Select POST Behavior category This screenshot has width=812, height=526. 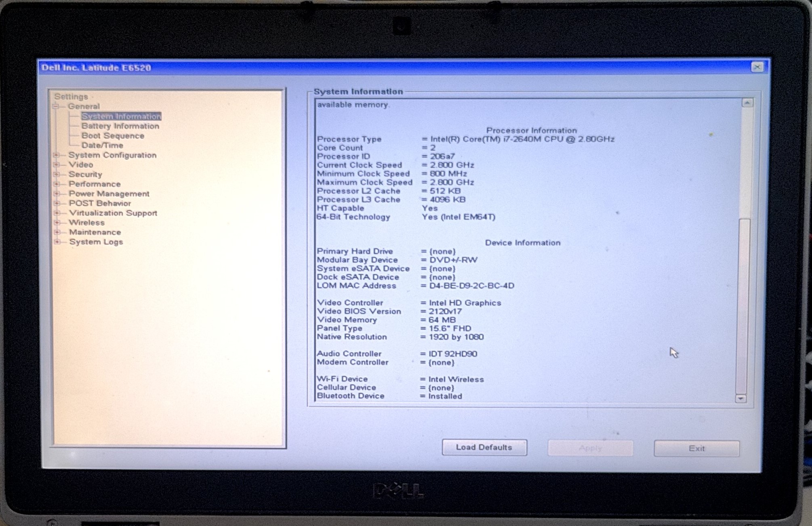pyautogui.click(x=100, y=203)
